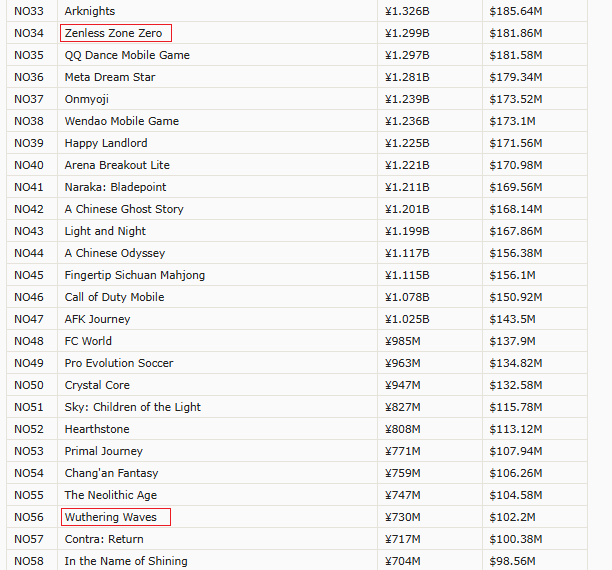Screen dimensions: 612x570
Task: Click the ¥1.025B revenue value
Action: pyautogui.click(x=407, y=319)
